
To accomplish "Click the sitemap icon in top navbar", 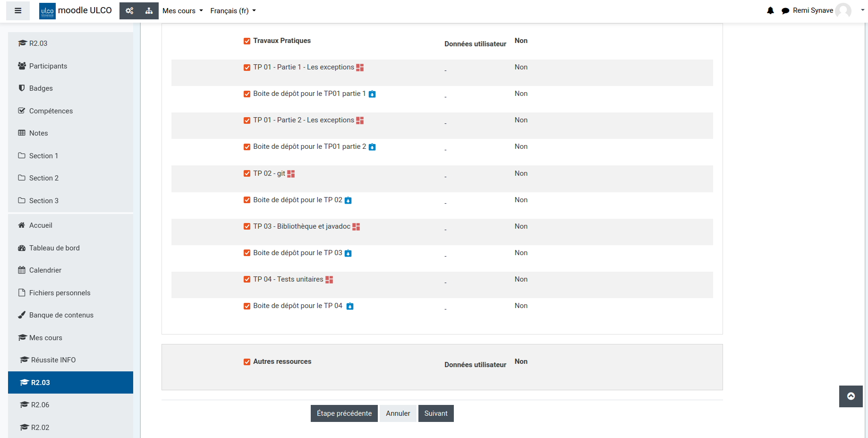I will [149, 11].
